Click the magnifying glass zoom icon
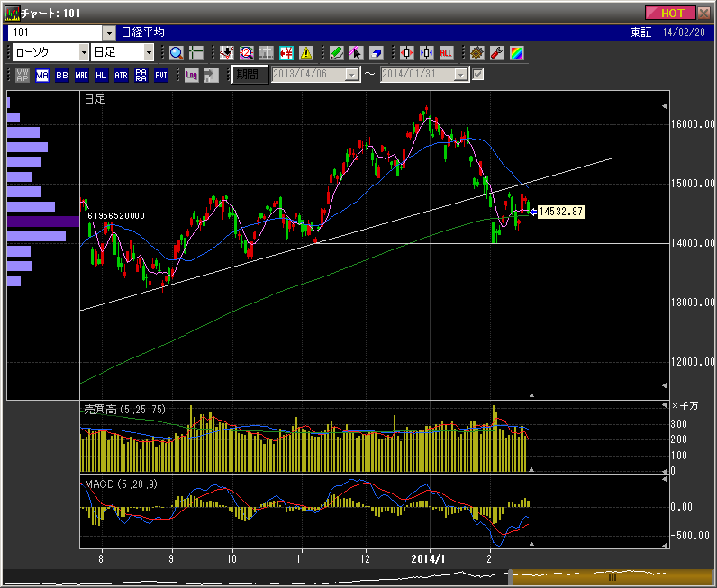Image resolution: width=717 pixels, height=588 pixels. tap(176, 53)
